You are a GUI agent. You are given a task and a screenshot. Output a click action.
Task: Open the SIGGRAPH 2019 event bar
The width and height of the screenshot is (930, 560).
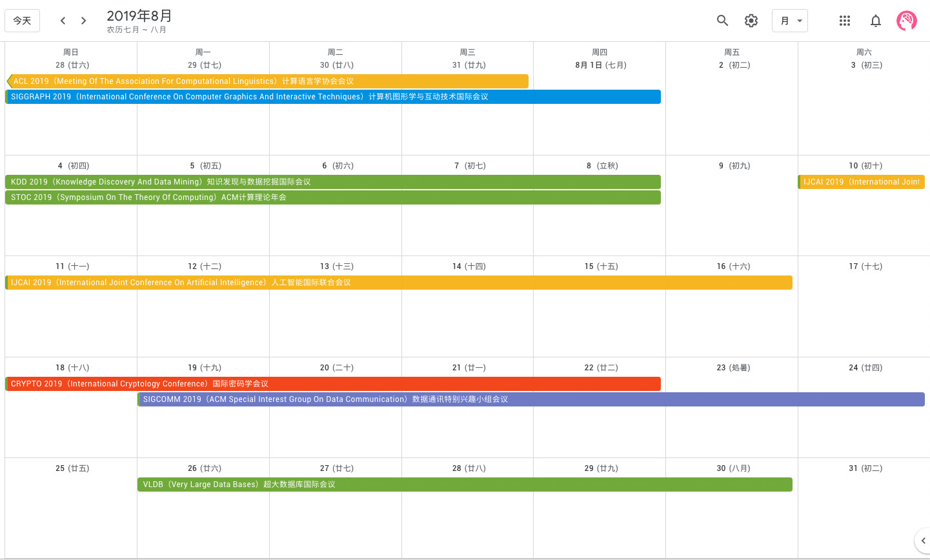tap(333, 97)
